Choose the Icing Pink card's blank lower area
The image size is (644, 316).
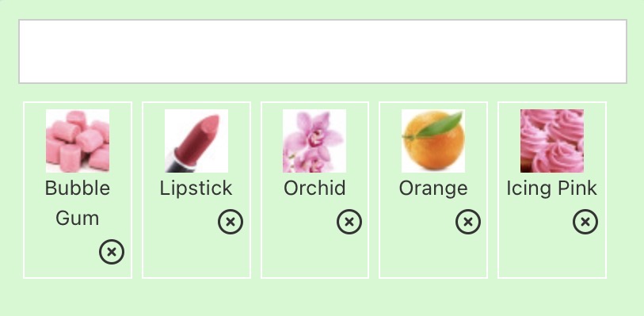[x=552, y=257]
